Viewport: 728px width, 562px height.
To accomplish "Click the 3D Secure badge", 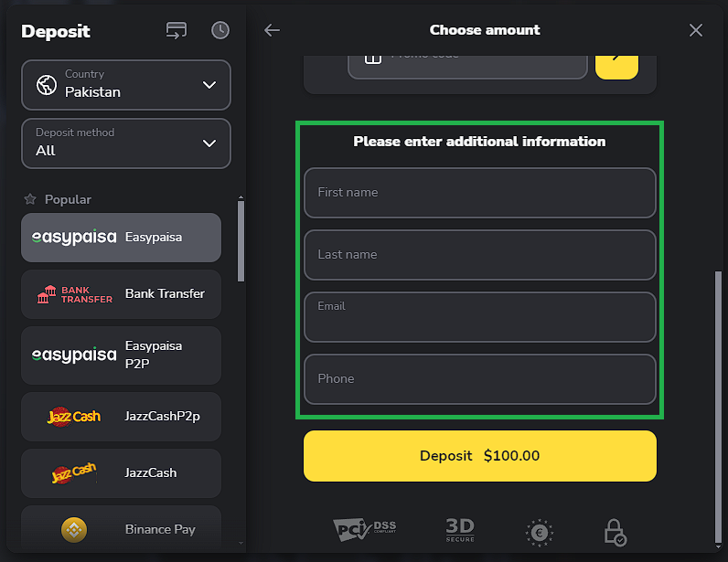I will point(460,530).
